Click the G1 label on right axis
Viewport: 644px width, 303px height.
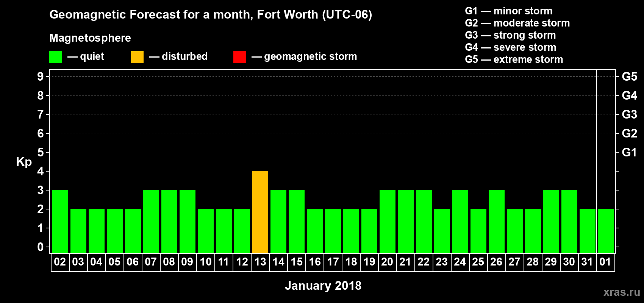coord(630,152)
